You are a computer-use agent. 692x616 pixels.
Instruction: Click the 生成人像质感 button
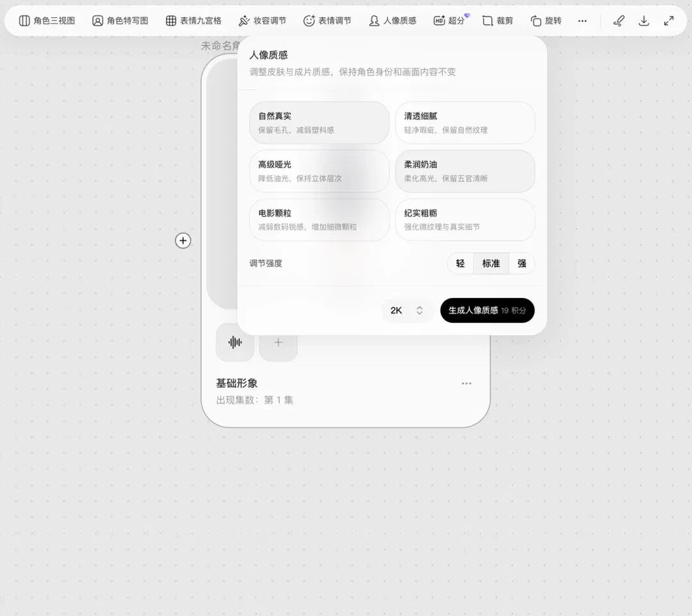(x=487, y=310)
